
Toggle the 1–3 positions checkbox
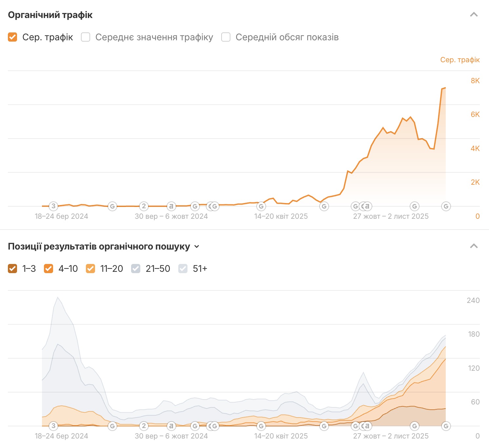coord(12,269)
